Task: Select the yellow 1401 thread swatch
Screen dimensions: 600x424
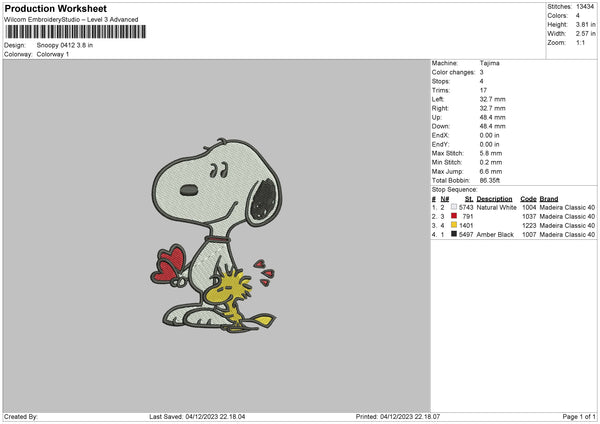Action: coord(453,226)
